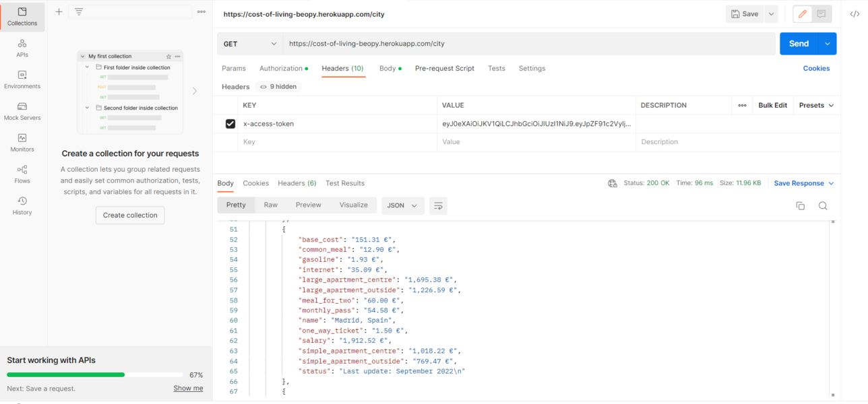Click the empty Key field in headers
Viewport: 868px width, 404px height.
pos(337,142)
